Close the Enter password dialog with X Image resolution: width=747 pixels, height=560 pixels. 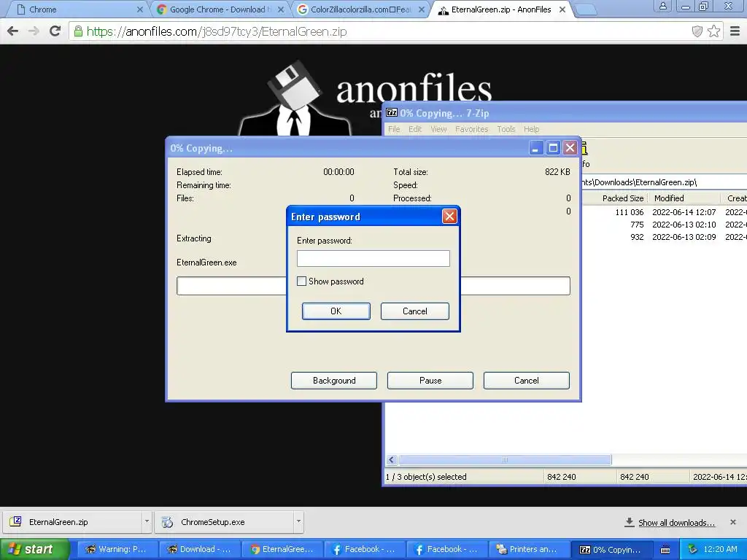click(449, 217)
